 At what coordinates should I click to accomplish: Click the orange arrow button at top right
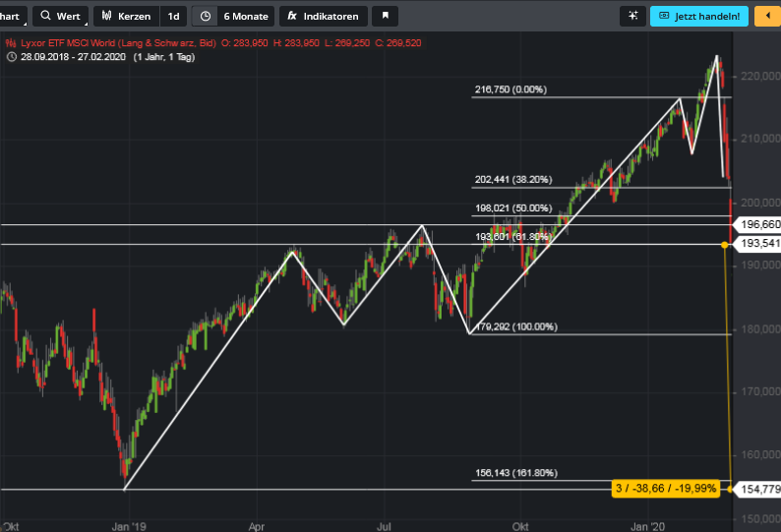(765, 17)
